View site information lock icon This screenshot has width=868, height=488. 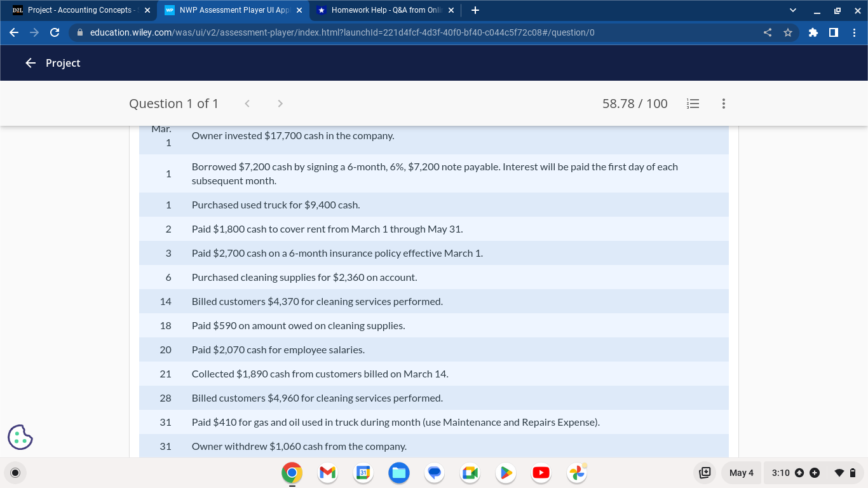(80, 32)
